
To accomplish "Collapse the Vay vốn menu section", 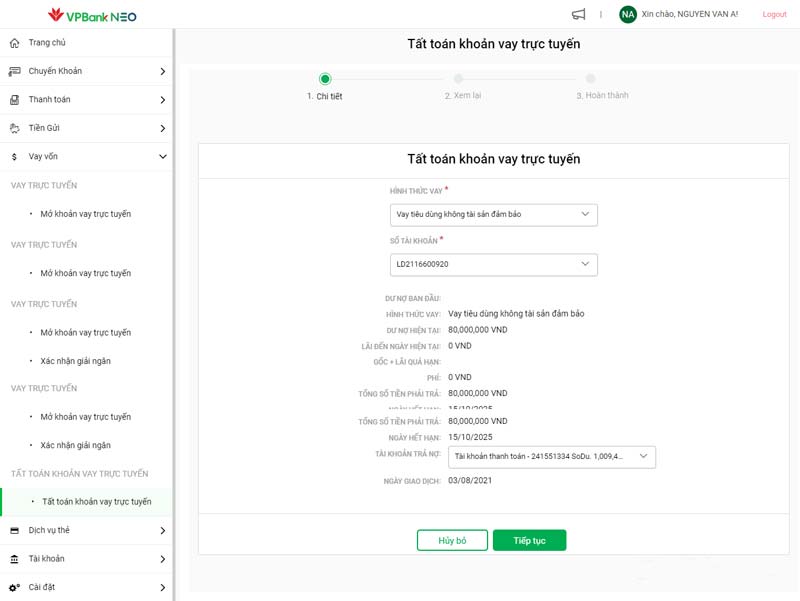I will (x=162, y=157).
